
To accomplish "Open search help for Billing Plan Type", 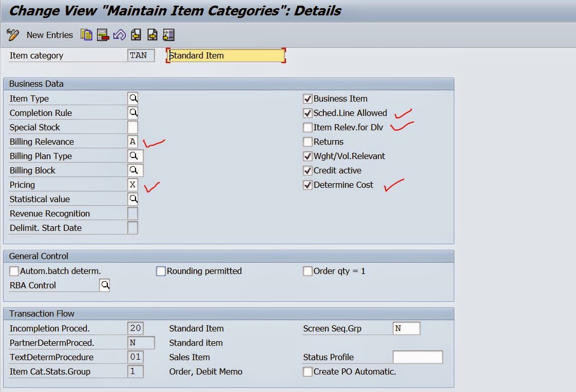I will (x=133, y=156).
